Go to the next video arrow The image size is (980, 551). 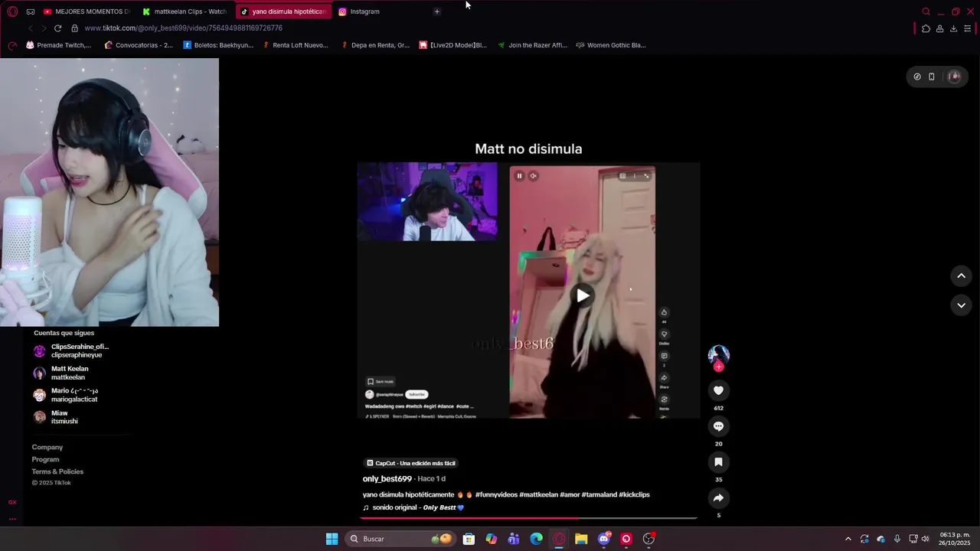click(961, 305)
